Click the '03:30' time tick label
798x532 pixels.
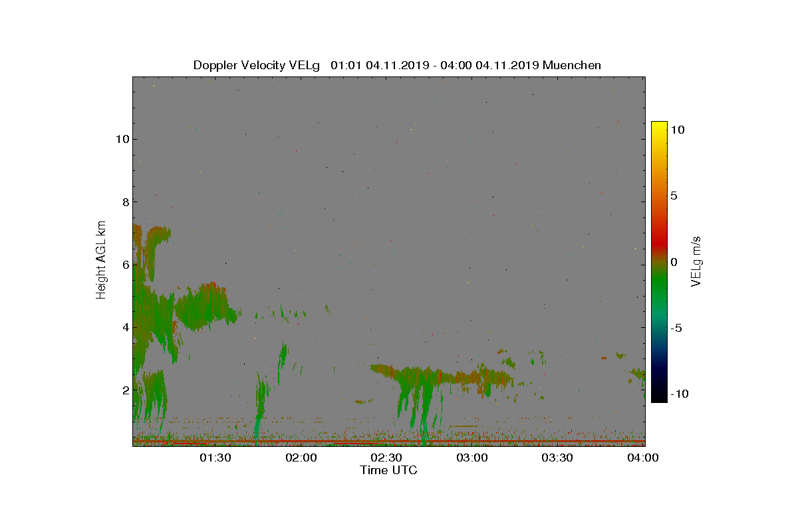pos(557,458)
